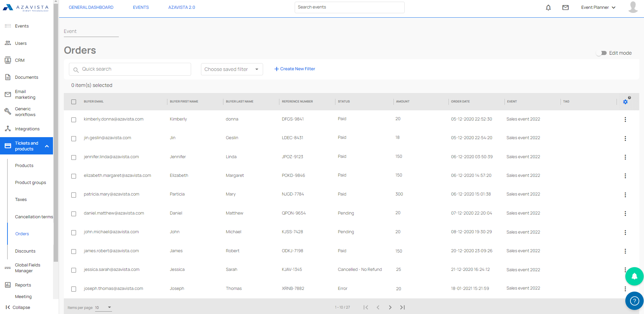Select checkbox for elizabeth.margaret row

tap(74, 176)
